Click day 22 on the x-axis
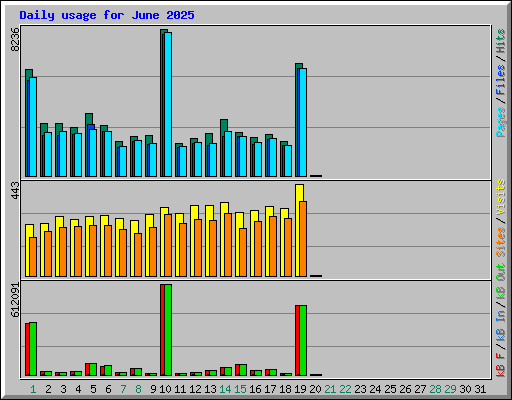Viewport: 512px width, 400px height. pos(345,389)
